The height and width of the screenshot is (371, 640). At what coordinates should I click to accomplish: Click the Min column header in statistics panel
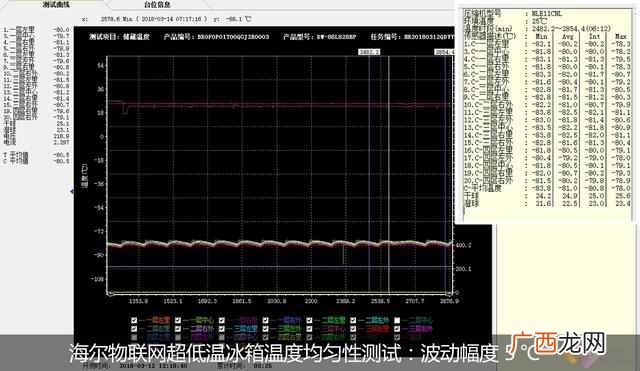pos(541,36)
